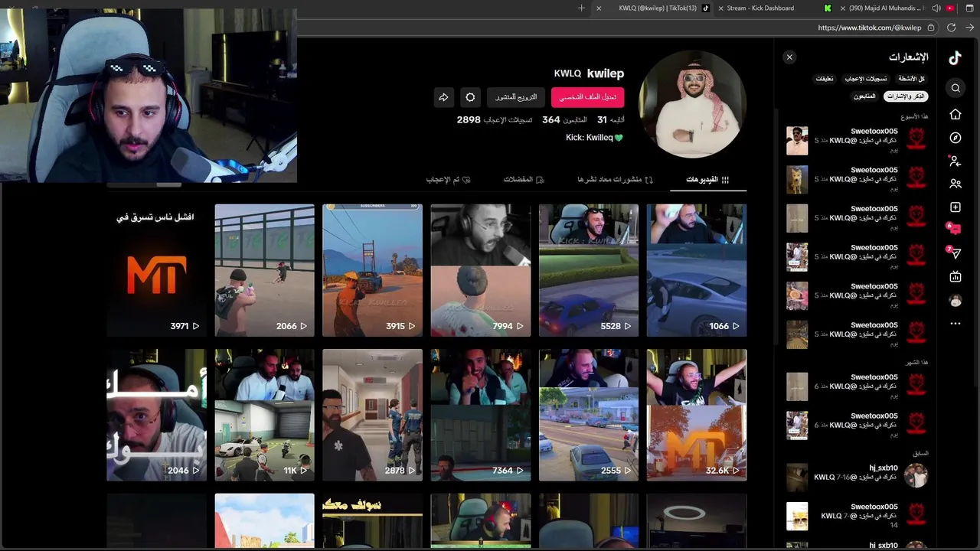The width and height of the screenshot is (980, 551).
Task: Select 'الذكر والإشارات' mentions filter chip
Action: tap(906, 96)
